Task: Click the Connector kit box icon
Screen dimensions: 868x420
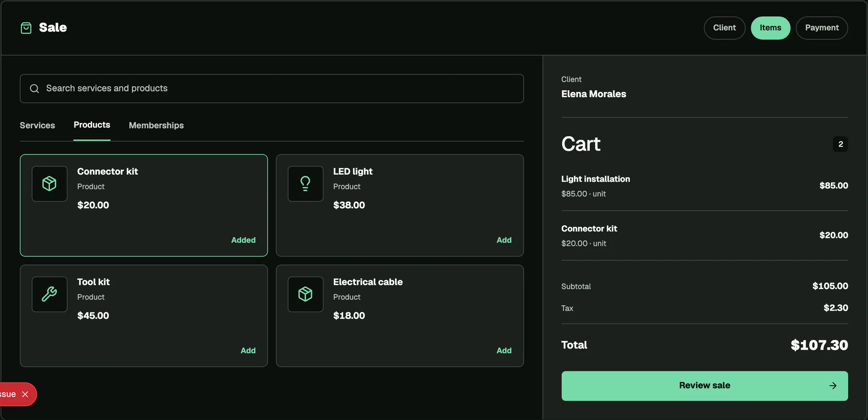Action: coord(49,184)
